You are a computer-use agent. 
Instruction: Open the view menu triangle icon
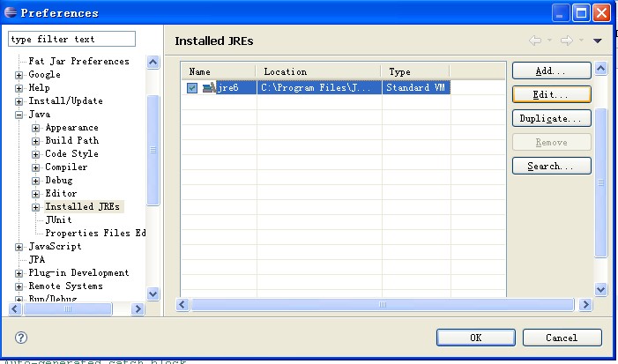tap(597, 41)
